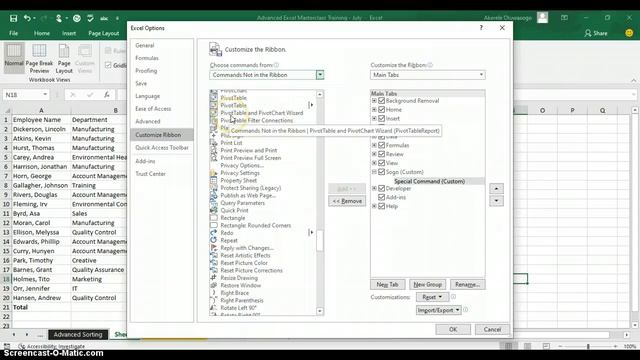Expand the Background Removal tree node
This screenshot has height=360, width=640.
374,100
